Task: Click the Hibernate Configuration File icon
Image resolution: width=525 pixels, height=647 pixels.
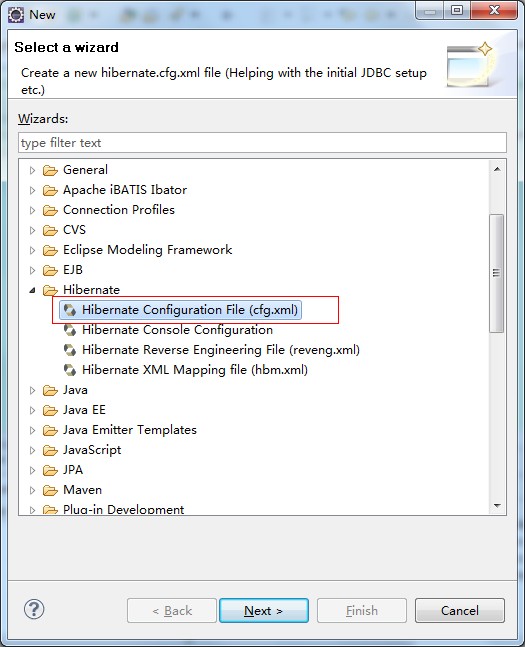Action: (70, 310)
